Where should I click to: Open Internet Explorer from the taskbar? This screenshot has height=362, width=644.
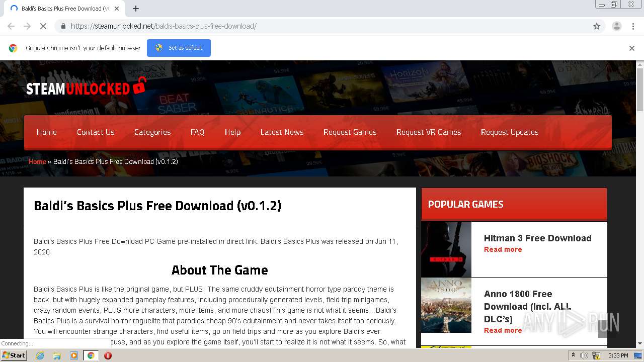coord(40,355)
